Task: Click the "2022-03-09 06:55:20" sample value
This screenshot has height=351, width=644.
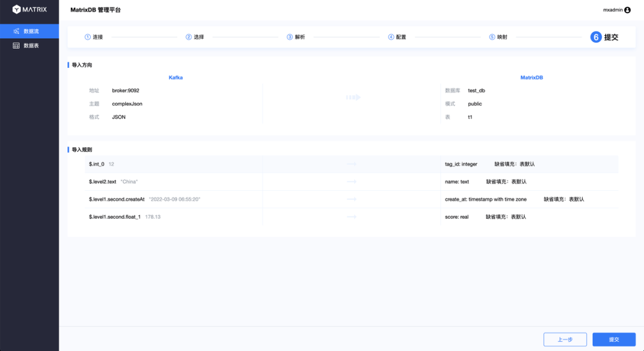Action: [x=175, y=199]
